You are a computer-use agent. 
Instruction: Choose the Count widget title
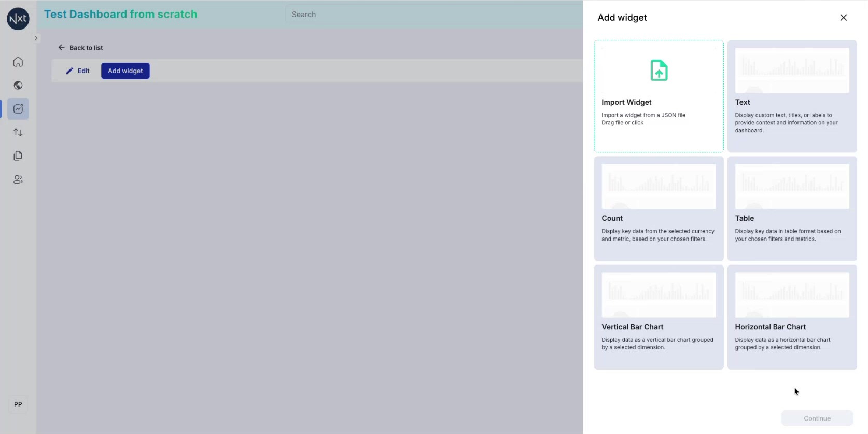click(612, 218)
